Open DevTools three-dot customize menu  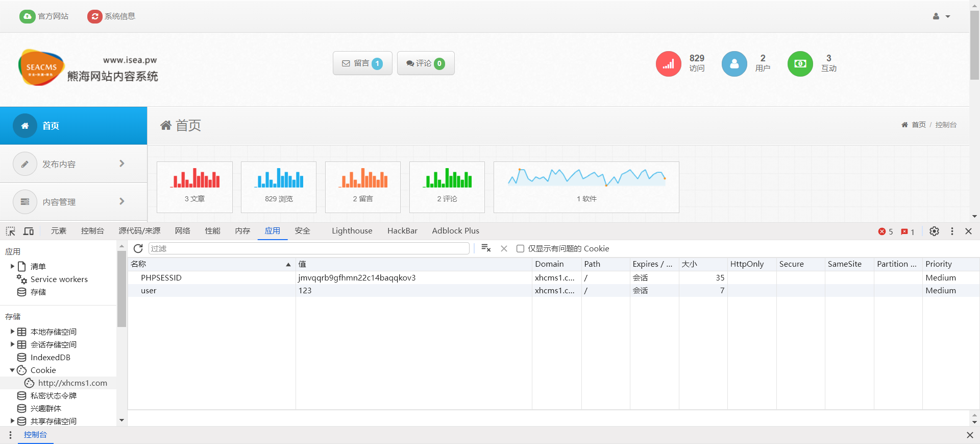pyautogui.click(x=952, y=231)
